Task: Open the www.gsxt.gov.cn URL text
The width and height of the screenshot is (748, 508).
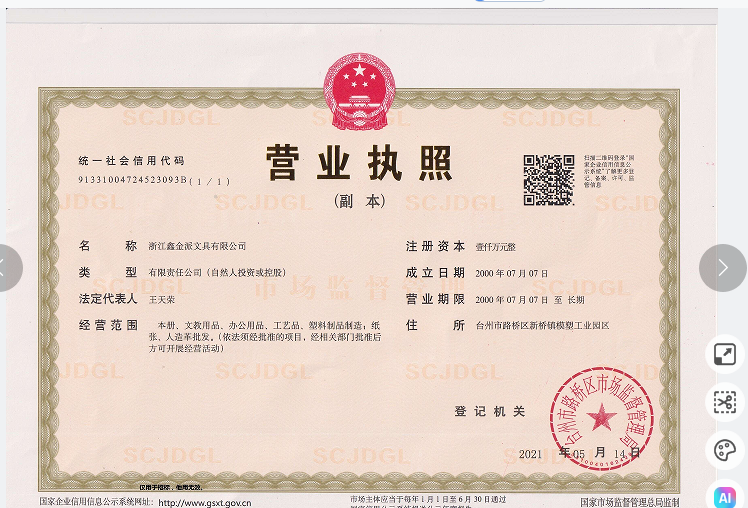Action: pyautogui.click(x=205, y=502)
